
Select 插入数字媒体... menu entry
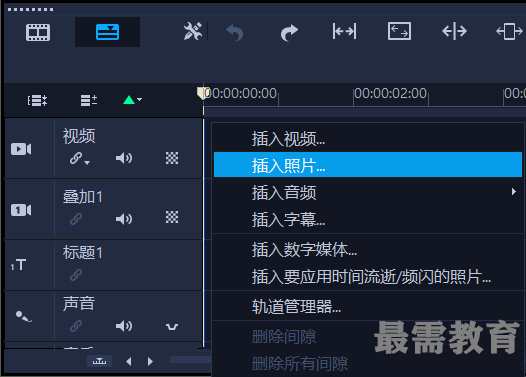(x=368, y=250)
